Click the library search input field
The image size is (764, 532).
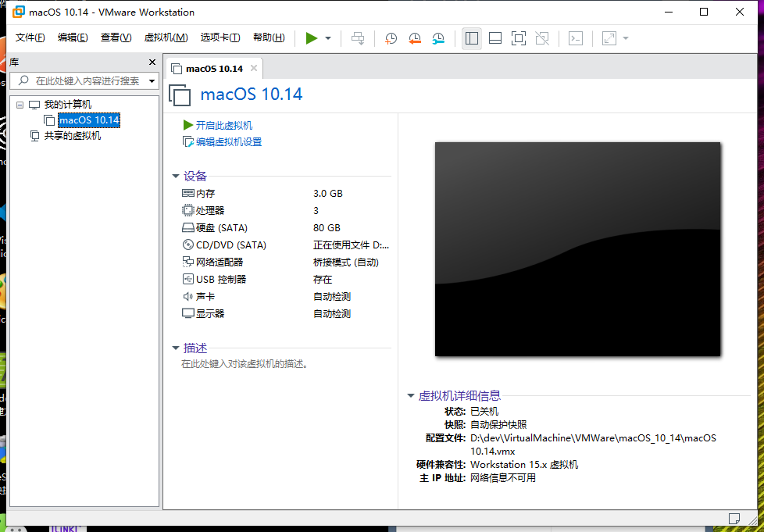[x=80, y=81]
